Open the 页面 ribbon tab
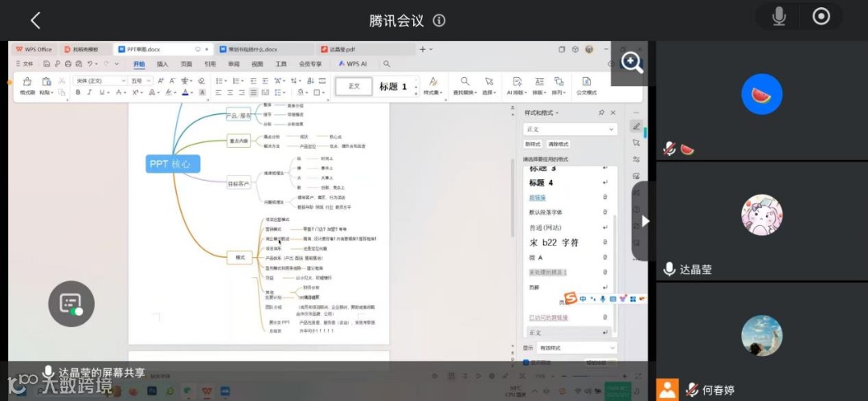Image resolution: width=868 pixels, height=401 pixels. [x=186, y=63]
